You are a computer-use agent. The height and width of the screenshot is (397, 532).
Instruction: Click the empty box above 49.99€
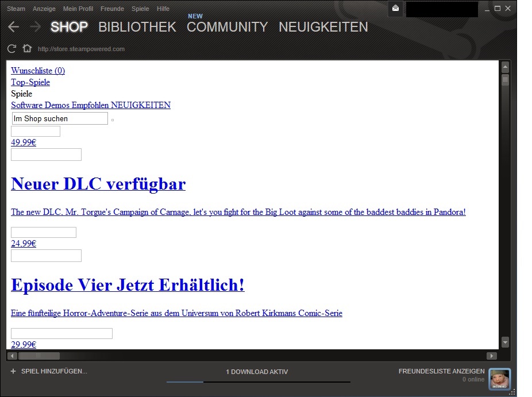[x=36, y=132]
